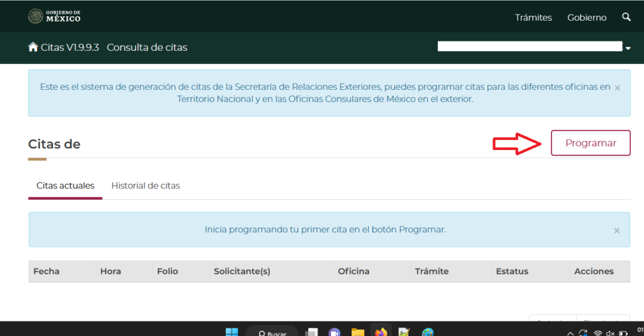Close the top information banner

618,88
